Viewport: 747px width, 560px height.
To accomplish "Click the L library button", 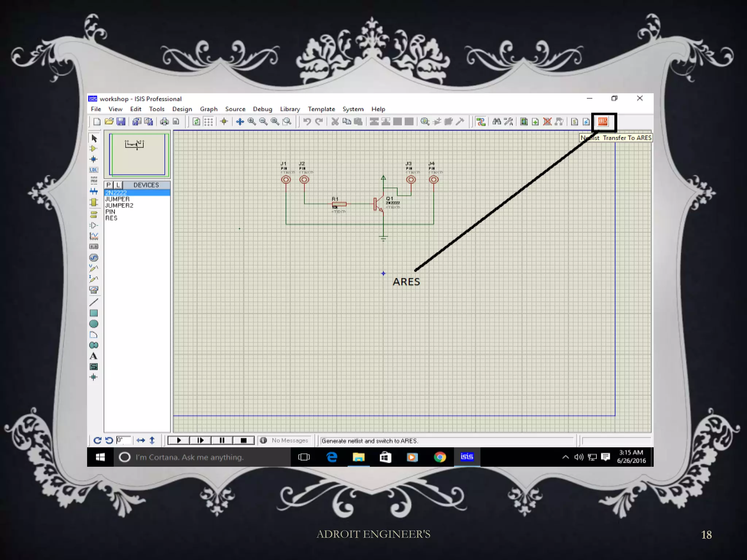I will point(118,185).
